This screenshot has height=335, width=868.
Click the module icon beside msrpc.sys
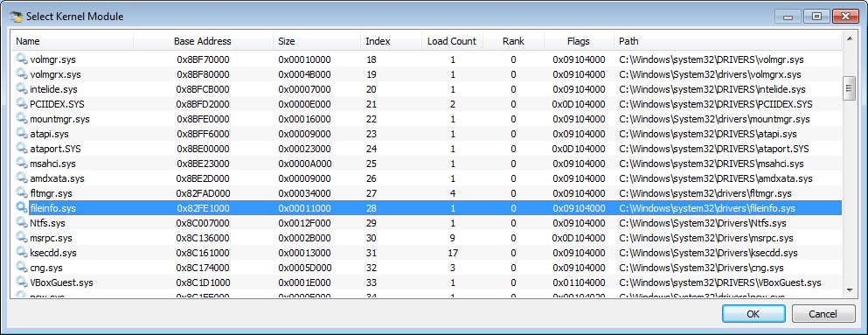pos(22,238)
